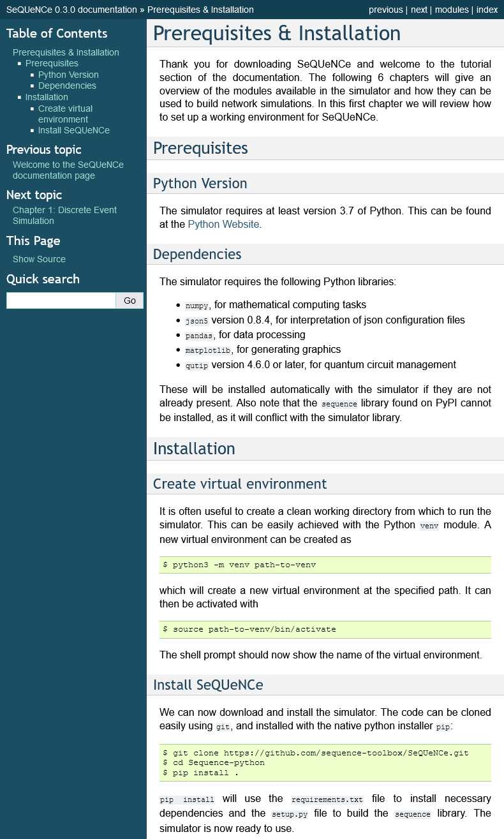
Task: Follow the 'Python Website' hyperlink
Action: pos(223,225)
